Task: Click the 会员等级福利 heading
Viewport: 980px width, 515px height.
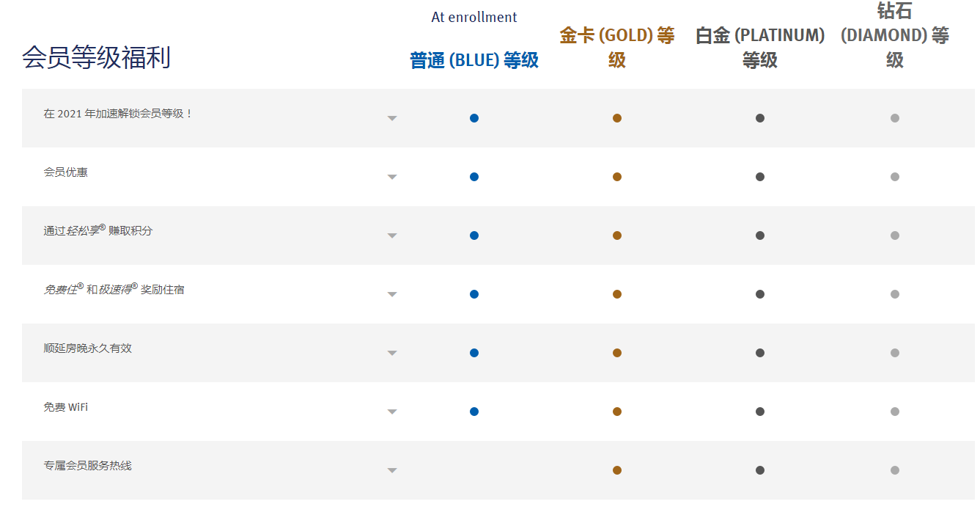Action: pyautogui.click(x=96, y=57)
